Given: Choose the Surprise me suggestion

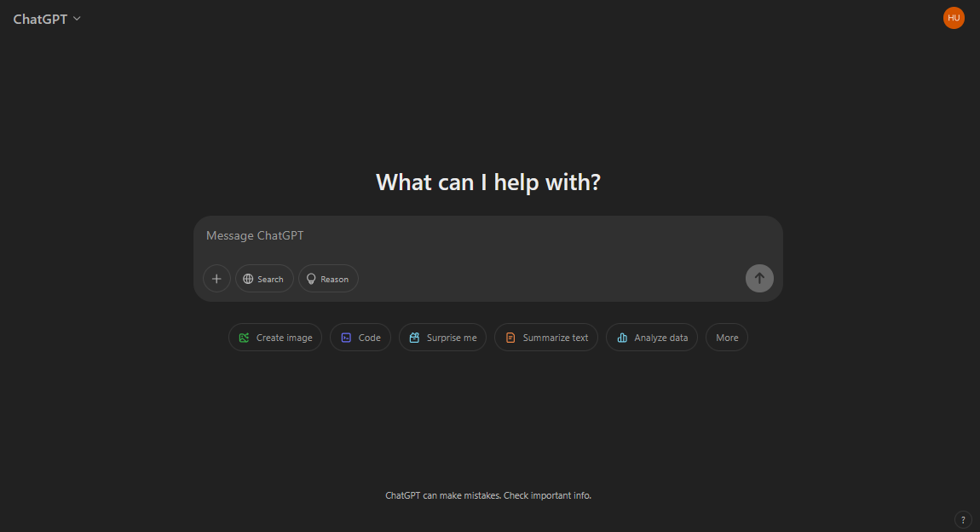Looking at the screenshot, I should [x=442, y=338].
